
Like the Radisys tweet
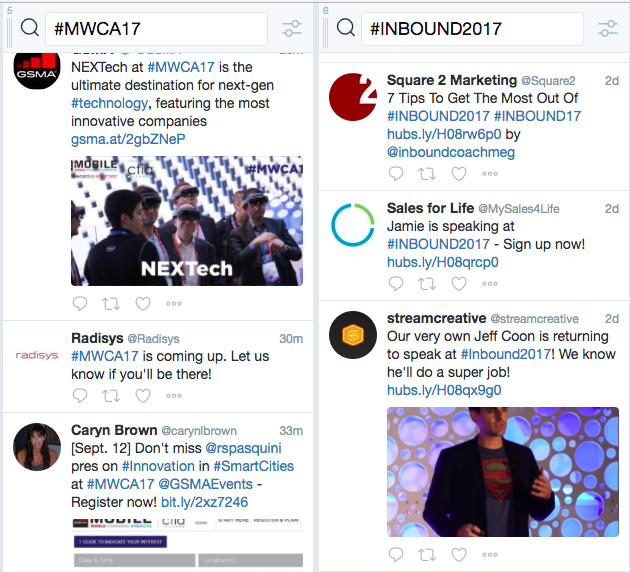[x=143, y=395]
